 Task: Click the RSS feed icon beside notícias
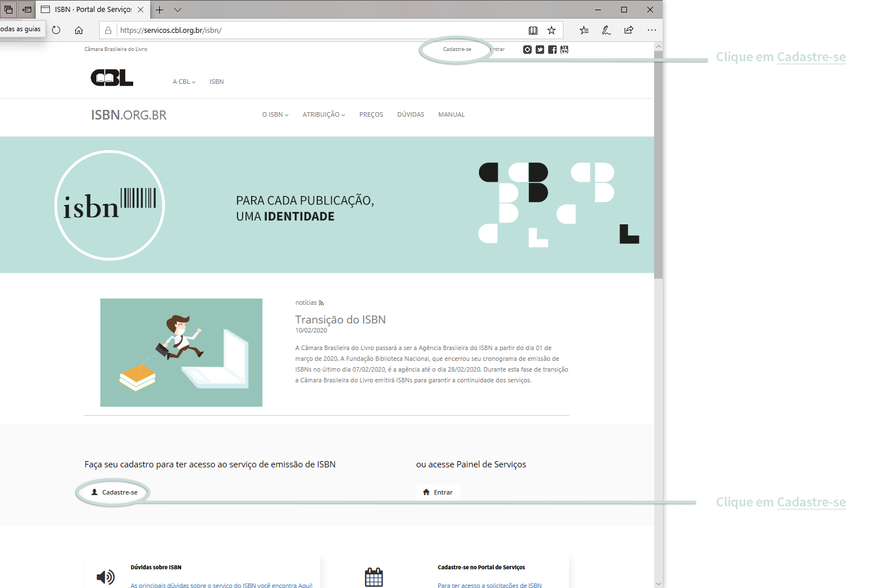[x=321, y=303]
